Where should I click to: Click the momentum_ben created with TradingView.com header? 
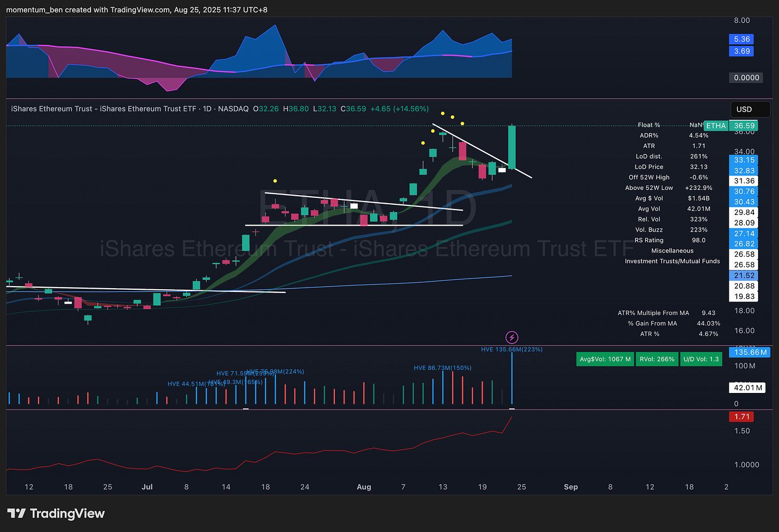click(x=137, y=10)
